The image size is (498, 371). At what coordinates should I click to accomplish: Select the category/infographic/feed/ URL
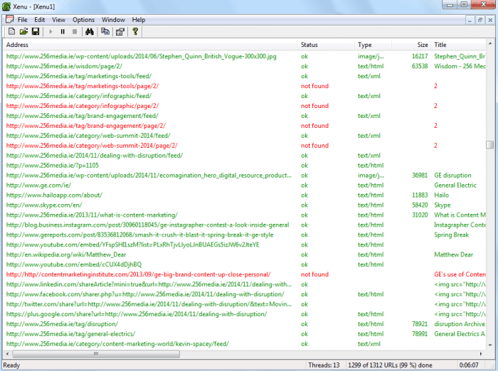click(79, 96)
